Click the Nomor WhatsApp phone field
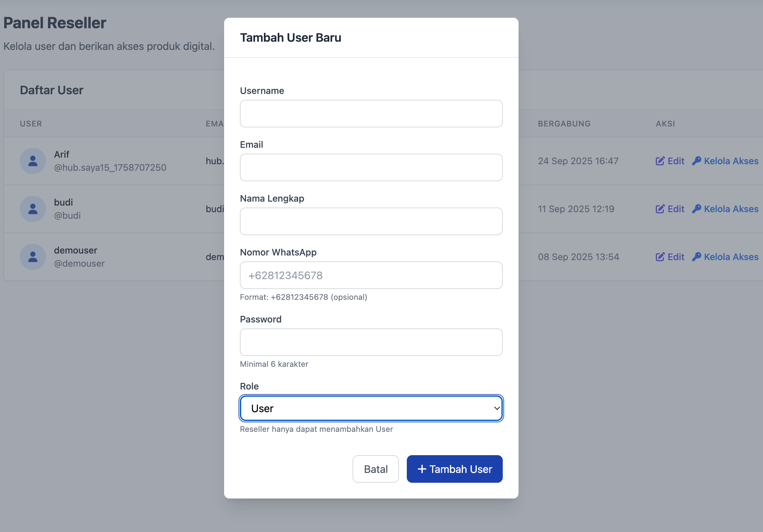This screenshot has height=532, width=763. coord(371,275)
